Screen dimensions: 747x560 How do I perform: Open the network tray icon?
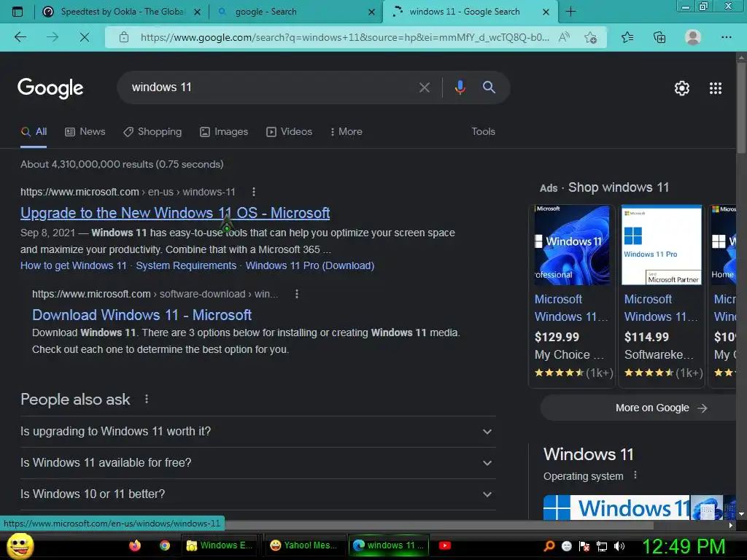point(602,547)
